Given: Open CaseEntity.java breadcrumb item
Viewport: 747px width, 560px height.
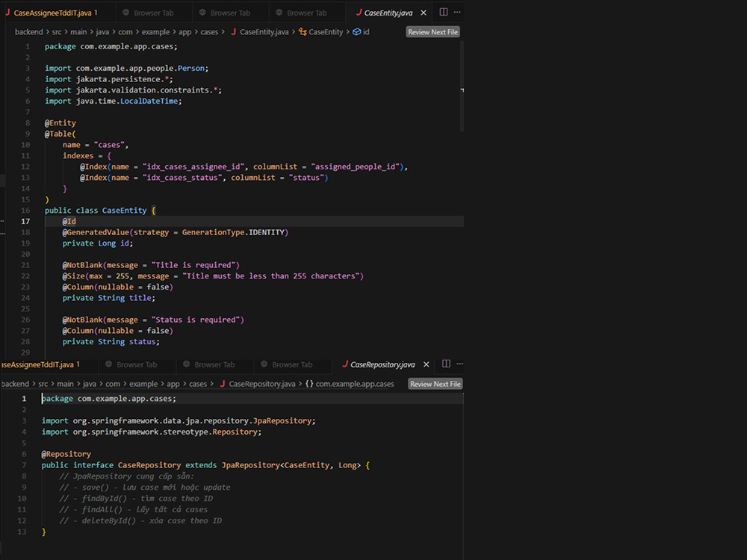Looking at the screenshot, I should point(264,32).
